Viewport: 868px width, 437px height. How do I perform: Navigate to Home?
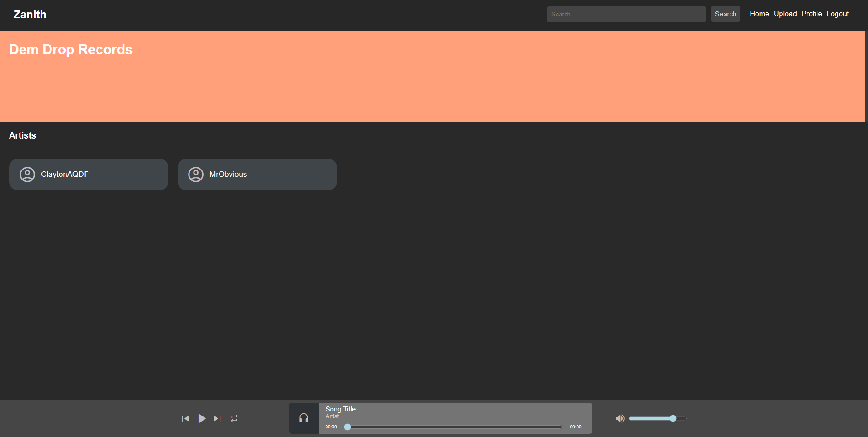[x=759, y=14]
